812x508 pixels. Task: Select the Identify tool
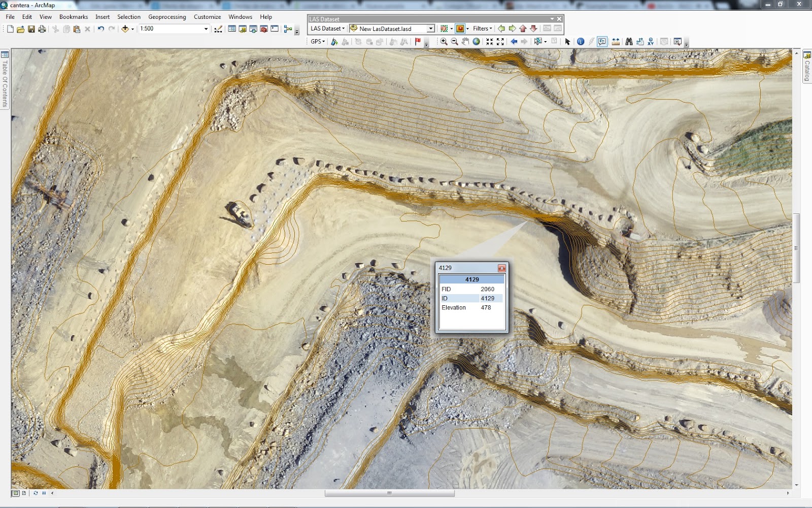coord(581,42)
